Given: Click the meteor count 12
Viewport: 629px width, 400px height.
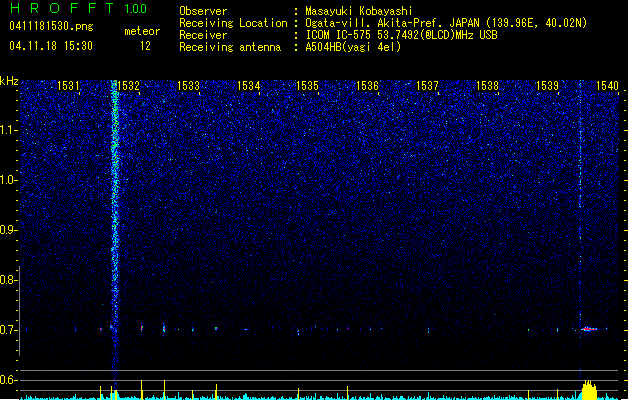Looking at the screenshot, I should pyautogui.click(x=145, y=46).
